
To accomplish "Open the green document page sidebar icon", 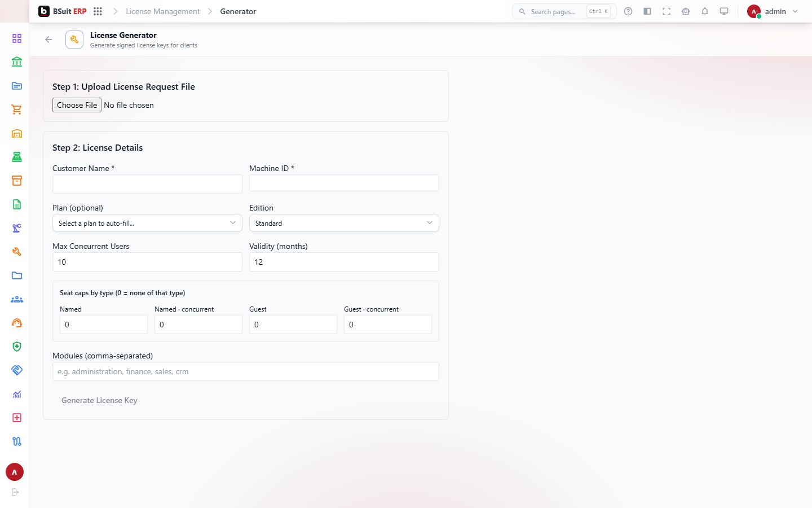I will pos(17,204).
